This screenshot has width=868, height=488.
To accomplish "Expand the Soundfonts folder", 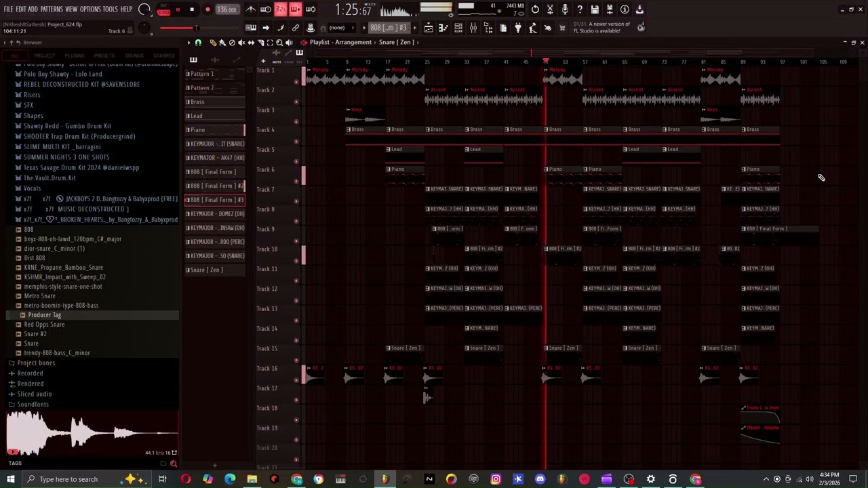I will pos(33,404).
